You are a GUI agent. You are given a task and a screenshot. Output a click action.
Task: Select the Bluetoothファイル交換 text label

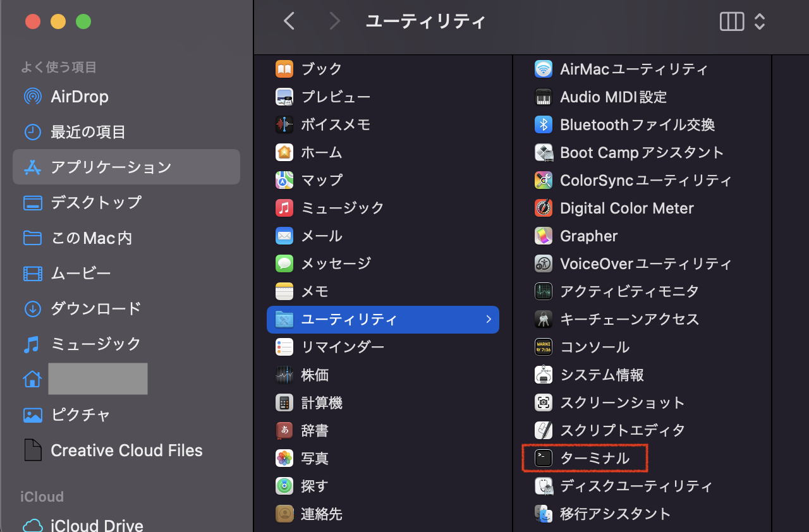[638, 124]
